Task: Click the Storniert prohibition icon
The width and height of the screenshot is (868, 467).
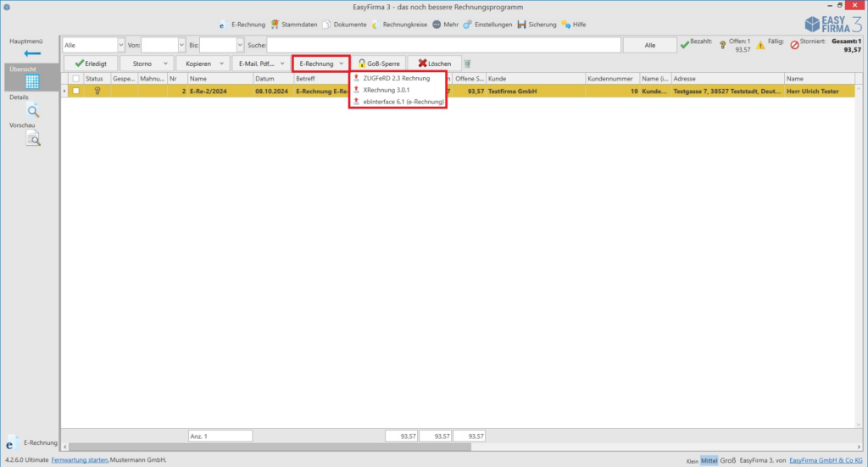Action: [x=794, y=46]
